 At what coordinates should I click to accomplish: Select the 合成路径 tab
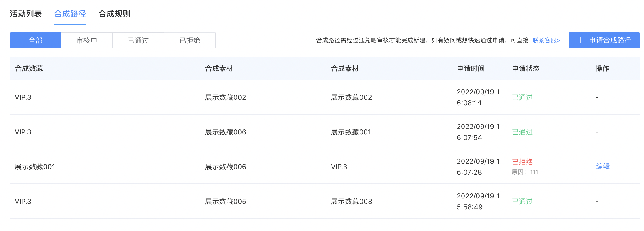click(70, 14)
